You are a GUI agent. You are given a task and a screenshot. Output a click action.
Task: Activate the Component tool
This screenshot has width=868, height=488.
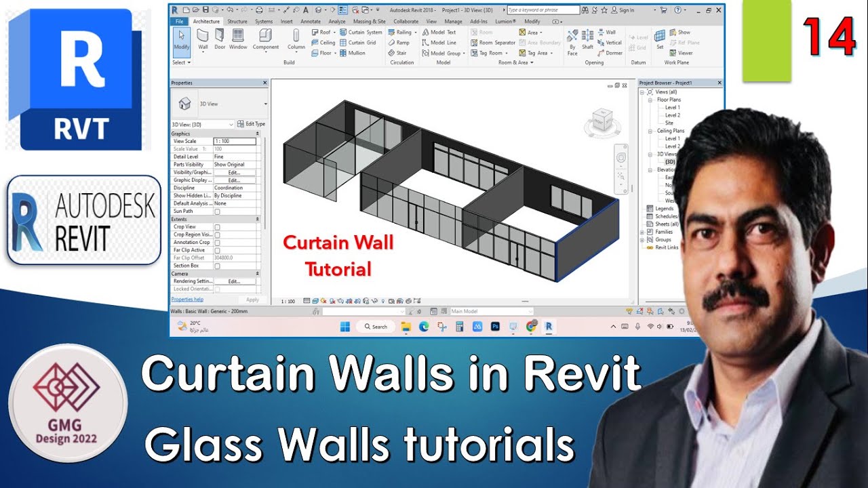[x=266, y=39]
